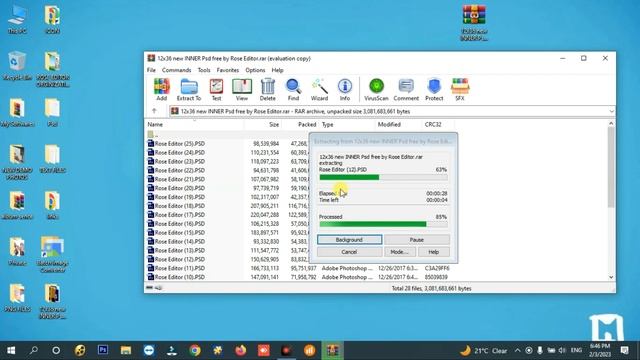Click the file extraction progress bar
Screen dimensions: 640x360
[383, 178]
